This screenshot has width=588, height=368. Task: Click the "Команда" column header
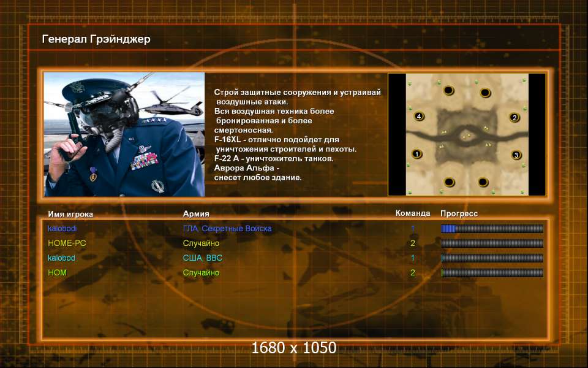[x=413, y=213]
